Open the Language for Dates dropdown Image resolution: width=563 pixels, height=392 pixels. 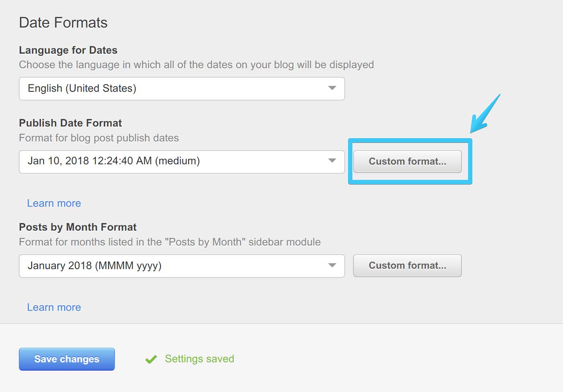coord(181,88)
